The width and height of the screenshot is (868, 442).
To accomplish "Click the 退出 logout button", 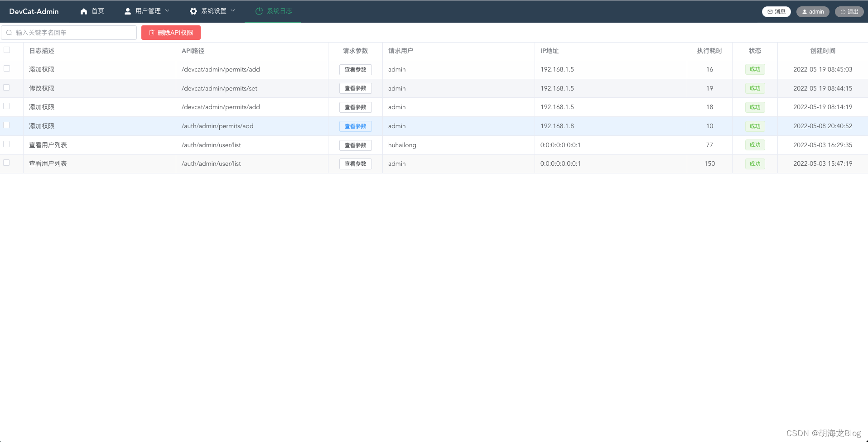I will click(x=849, y=12).
